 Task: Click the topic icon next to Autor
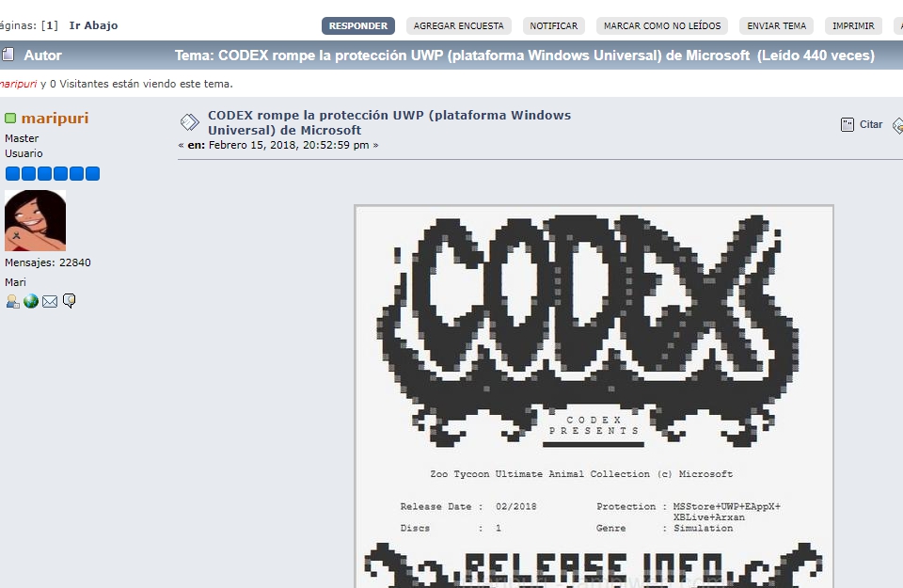[x=8, y=55]
